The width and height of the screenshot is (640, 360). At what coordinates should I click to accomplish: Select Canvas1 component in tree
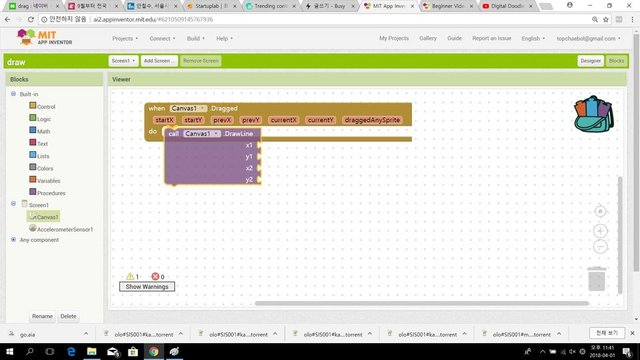pos(44,217)
